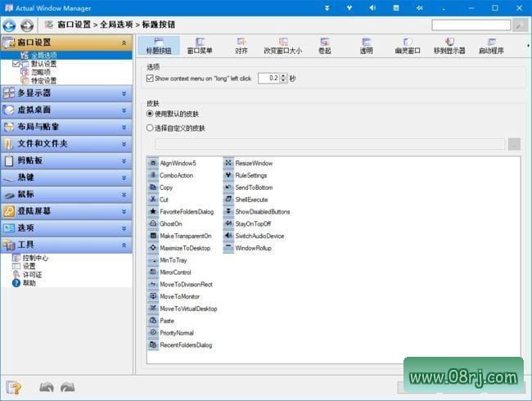Expand the 鼠标 section
Viewport: 532px width, 401px height.
[x=124, y=195]
